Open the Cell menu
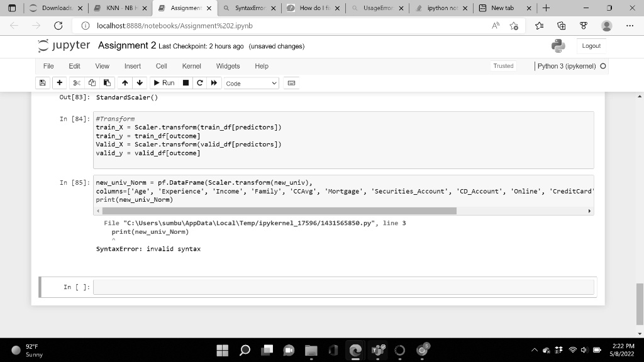 point(161,66)
